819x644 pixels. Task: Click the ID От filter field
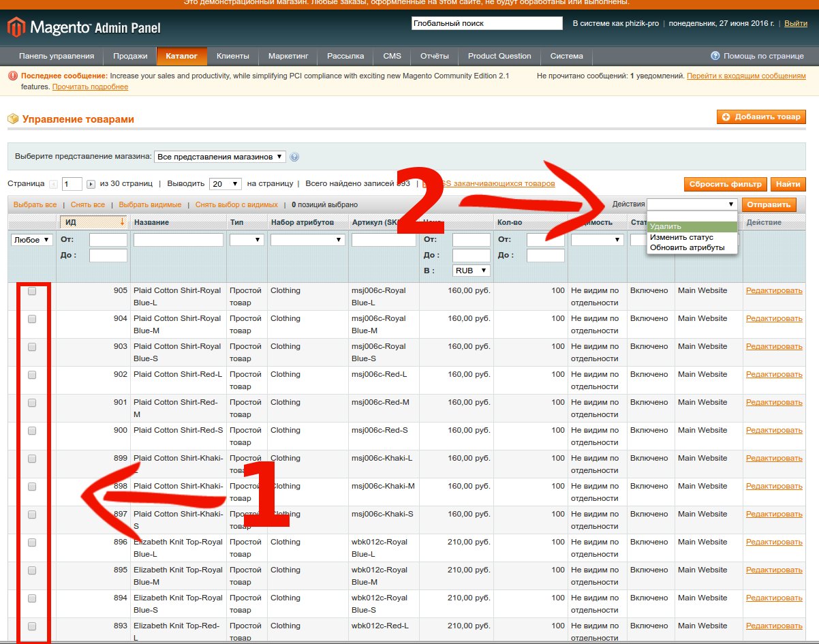(108, 240)
